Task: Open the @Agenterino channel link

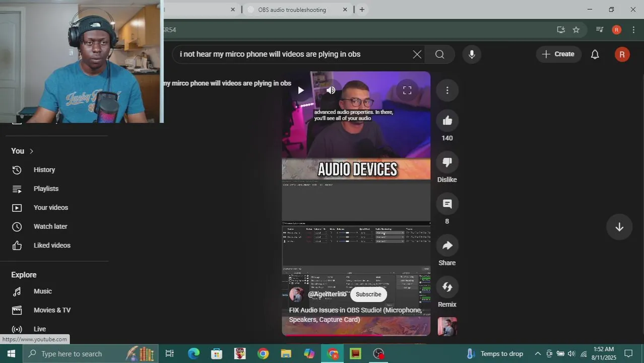Action: [x=327, y=294]
